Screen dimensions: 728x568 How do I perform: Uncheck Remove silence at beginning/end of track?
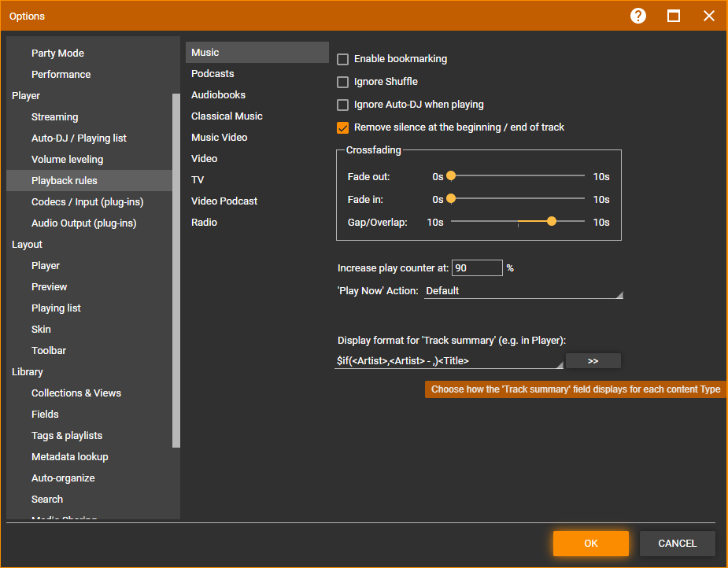(x=342, y=127)
